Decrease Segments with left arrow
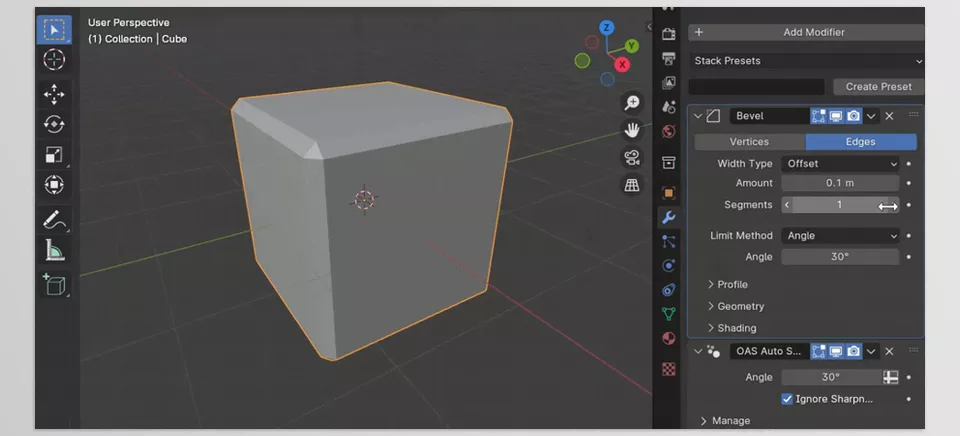The width and height of the screenshot is (960, 436). point(787,205)
